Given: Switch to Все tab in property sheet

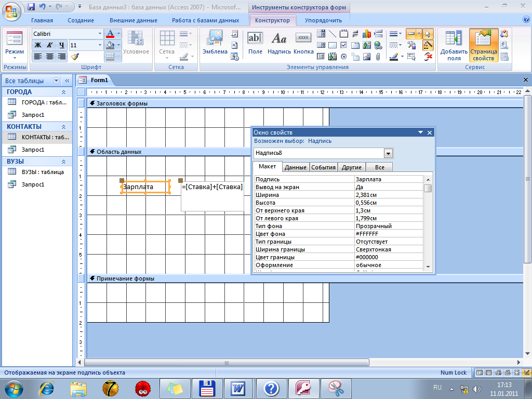Looking at the screenshot, I should pyautogui.click(x=380, y=167).
